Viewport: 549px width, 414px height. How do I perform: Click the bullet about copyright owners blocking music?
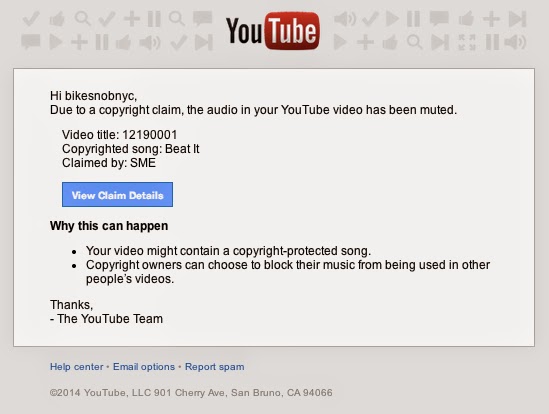[288, 272]
